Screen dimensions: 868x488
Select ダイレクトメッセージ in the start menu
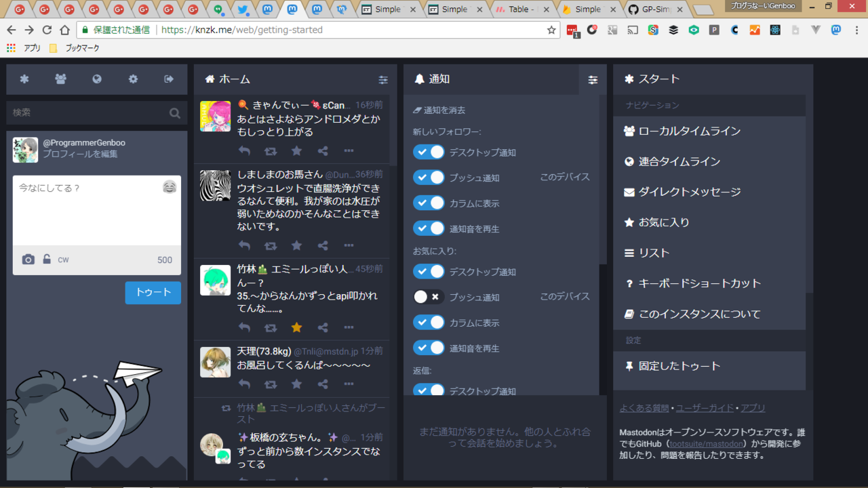click(689, 192)
